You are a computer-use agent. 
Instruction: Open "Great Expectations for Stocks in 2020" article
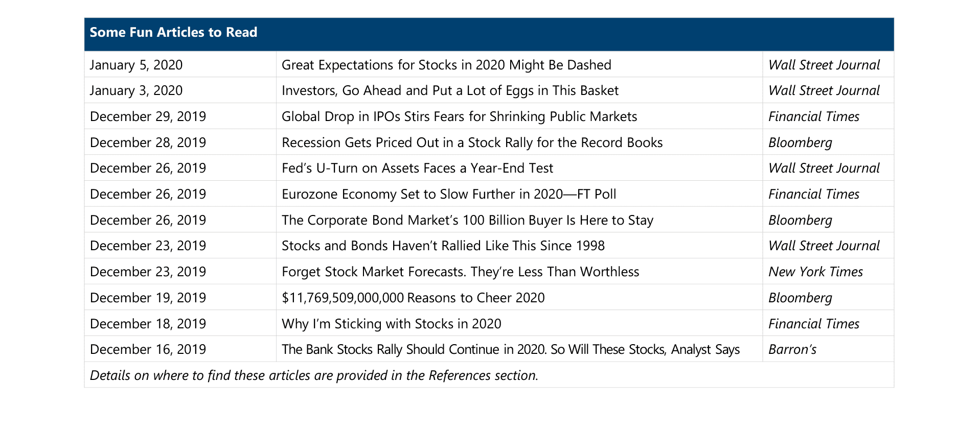point(446,65)
